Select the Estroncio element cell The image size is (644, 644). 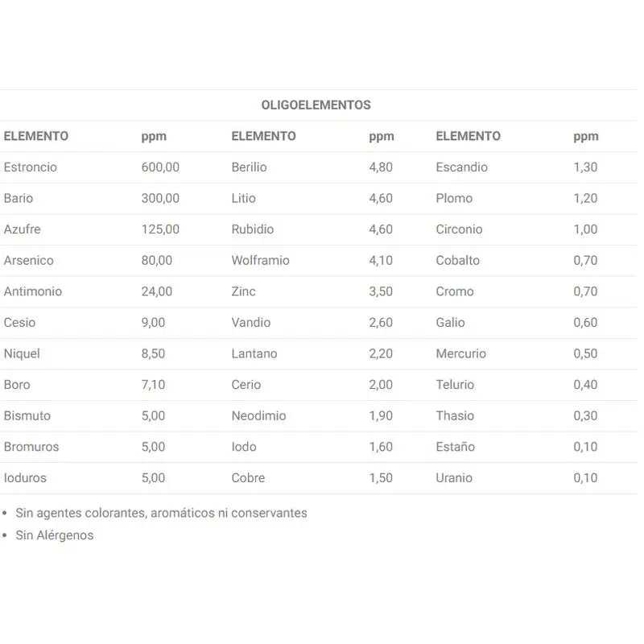31,167
